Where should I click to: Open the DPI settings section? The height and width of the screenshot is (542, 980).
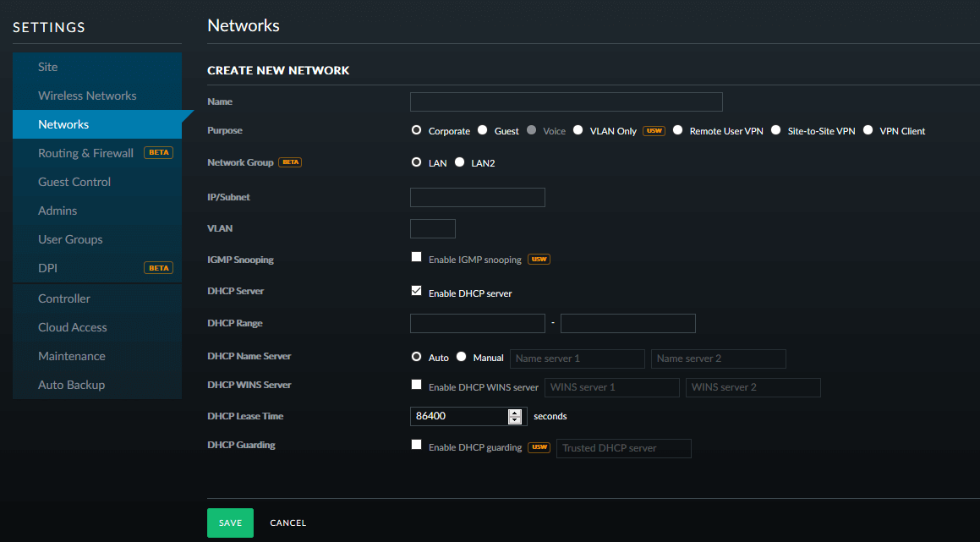pos(47,268)
